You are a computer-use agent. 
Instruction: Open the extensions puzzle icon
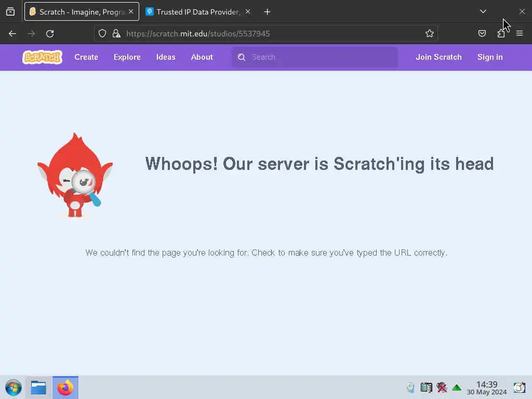pos(501,33)
